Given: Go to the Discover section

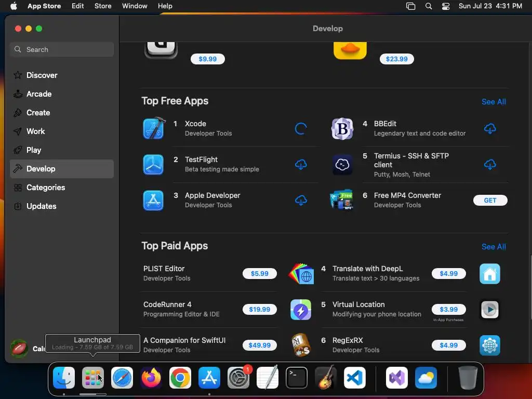Looking at the screenshot, I should 62,75.
